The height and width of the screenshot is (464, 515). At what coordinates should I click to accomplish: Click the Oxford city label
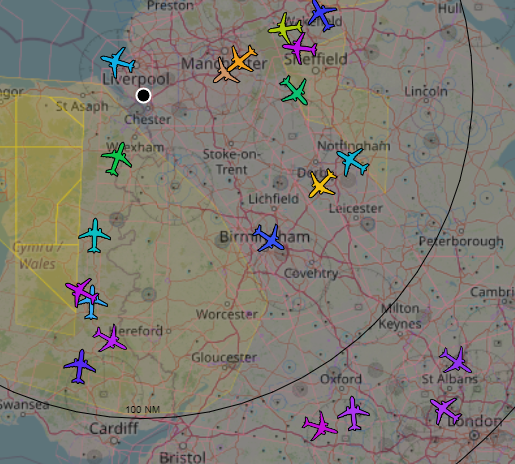[341, 379]
